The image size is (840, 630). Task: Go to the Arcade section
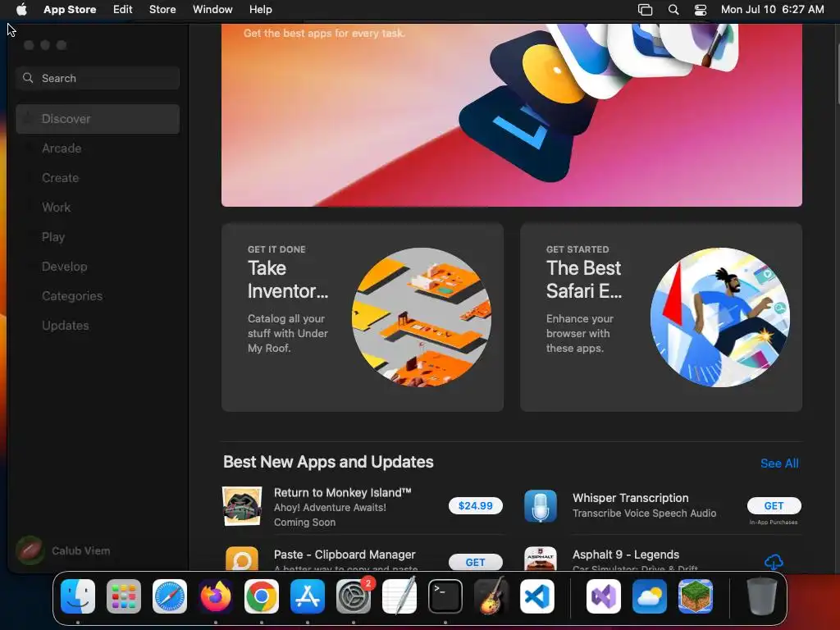98,148
